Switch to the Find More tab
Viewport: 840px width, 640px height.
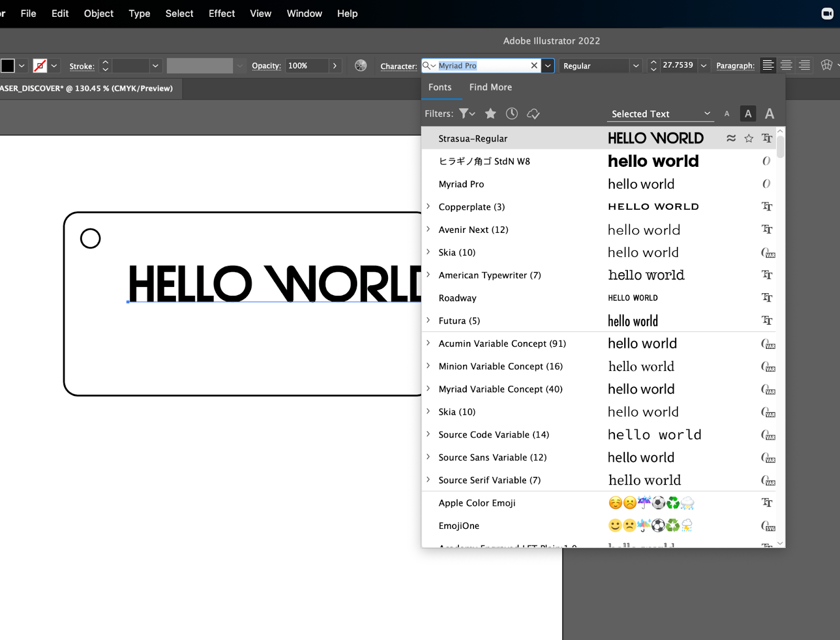pyautogui.click(x=490, y=87)
